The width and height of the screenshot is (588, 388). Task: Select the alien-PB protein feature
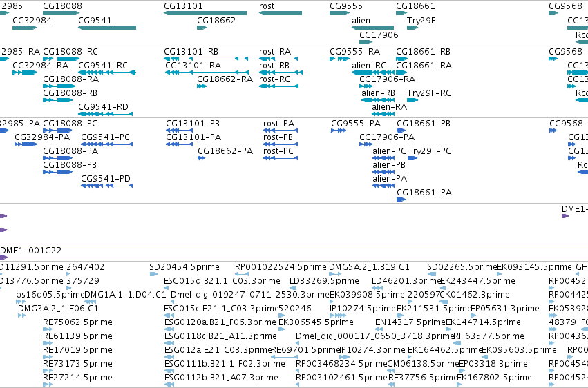pyautogui.click(x=383, y=172)
